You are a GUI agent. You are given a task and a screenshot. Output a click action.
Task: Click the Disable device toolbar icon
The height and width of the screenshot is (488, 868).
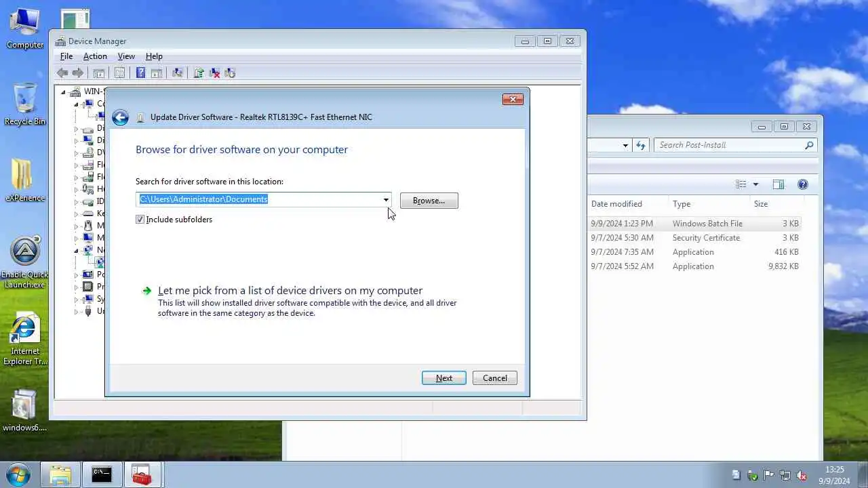click(x=230, y=73)
